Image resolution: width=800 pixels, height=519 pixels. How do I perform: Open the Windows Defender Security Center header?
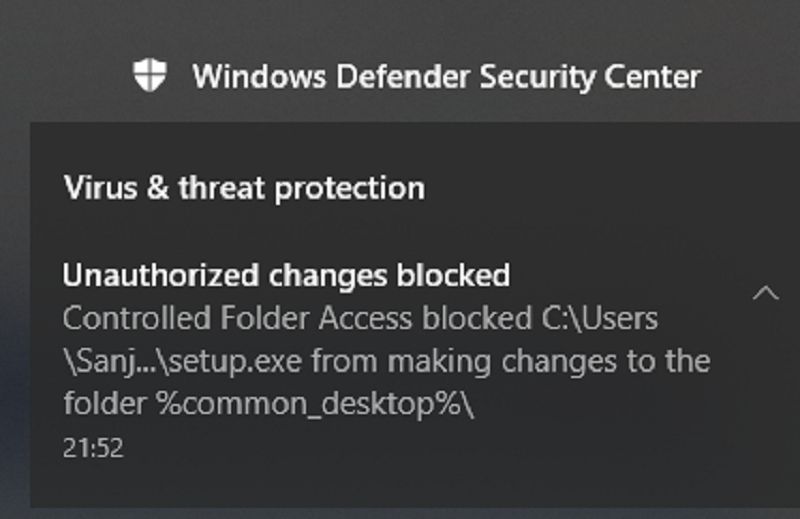[446, 76]
